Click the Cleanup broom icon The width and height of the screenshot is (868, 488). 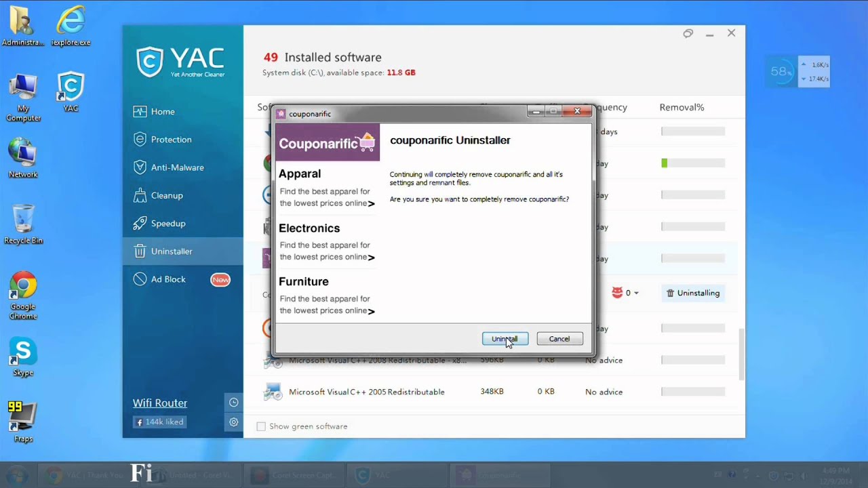[140, 195]
